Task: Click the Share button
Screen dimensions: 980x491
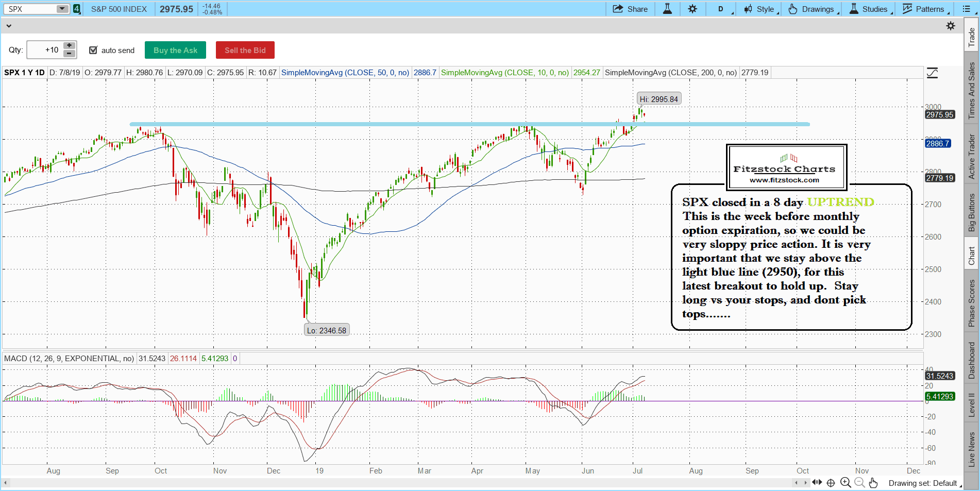Action: (630, 9)
